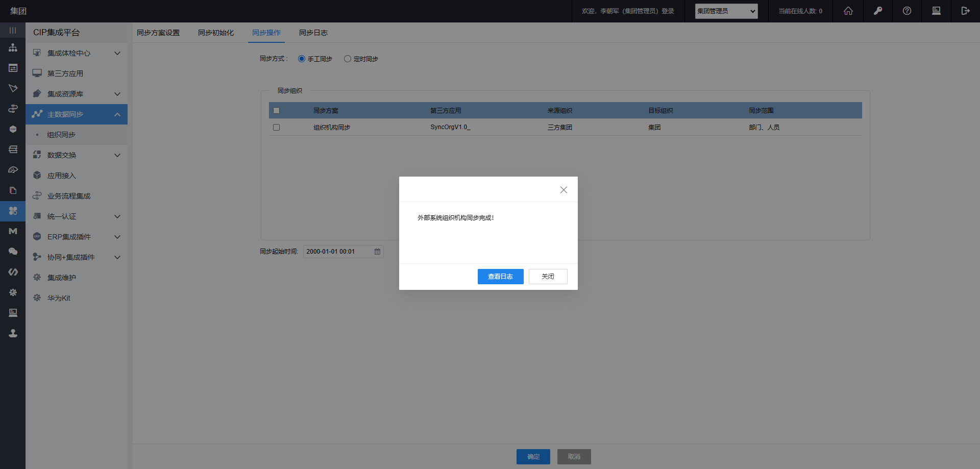Select the 组织同步 submenu item
This screenshot has width=980, height=469.
(x=77, y=135)
